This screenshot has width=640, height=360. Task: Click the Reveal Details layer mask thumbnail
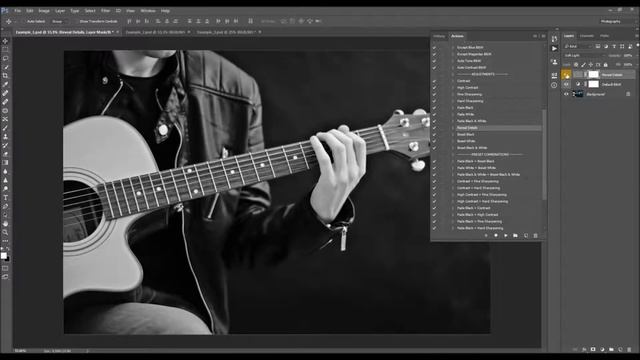point(593,74)
